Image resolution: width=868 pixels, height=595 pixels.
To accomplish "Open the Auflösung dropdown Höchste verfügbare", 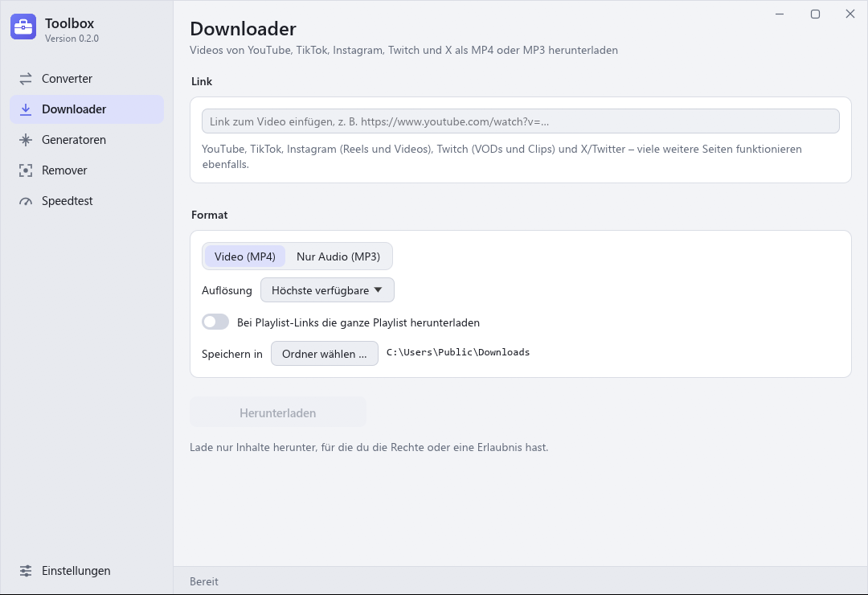I will tap(327, 290).
